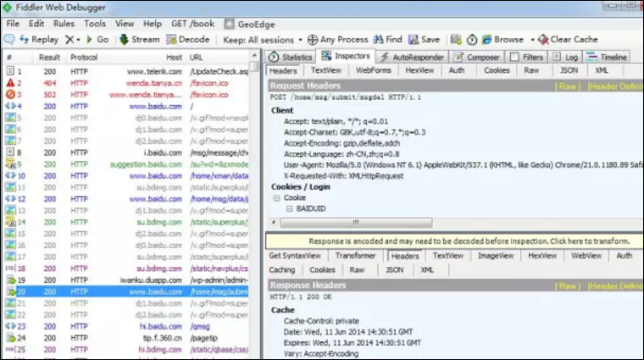Sort sessions by Host column

[x=174, y=58]
